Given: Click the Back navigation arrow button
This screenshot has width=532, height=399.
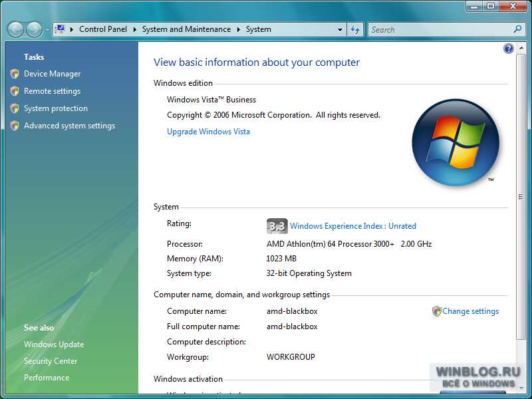Looking at the screenshot, I should [15, 29].
